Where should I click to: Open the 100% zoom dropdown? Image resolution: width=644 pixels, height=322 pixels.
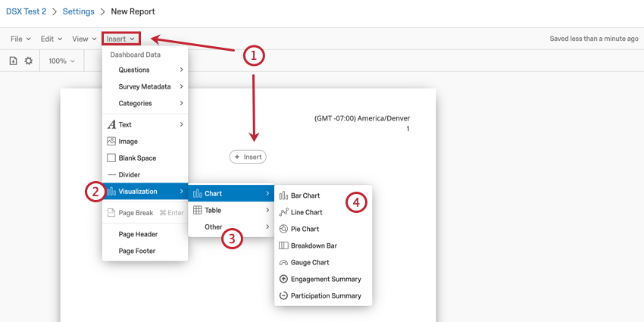point(61,61)
